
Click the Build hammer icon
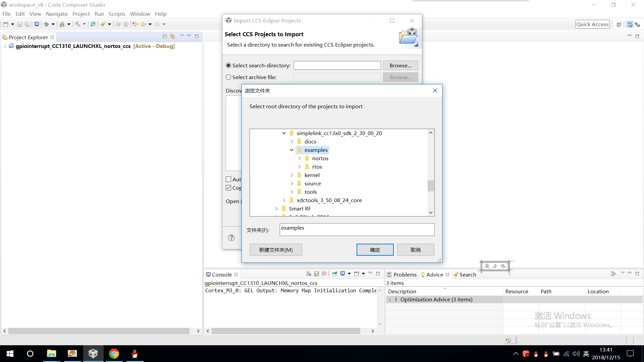[x=78, y=24]
